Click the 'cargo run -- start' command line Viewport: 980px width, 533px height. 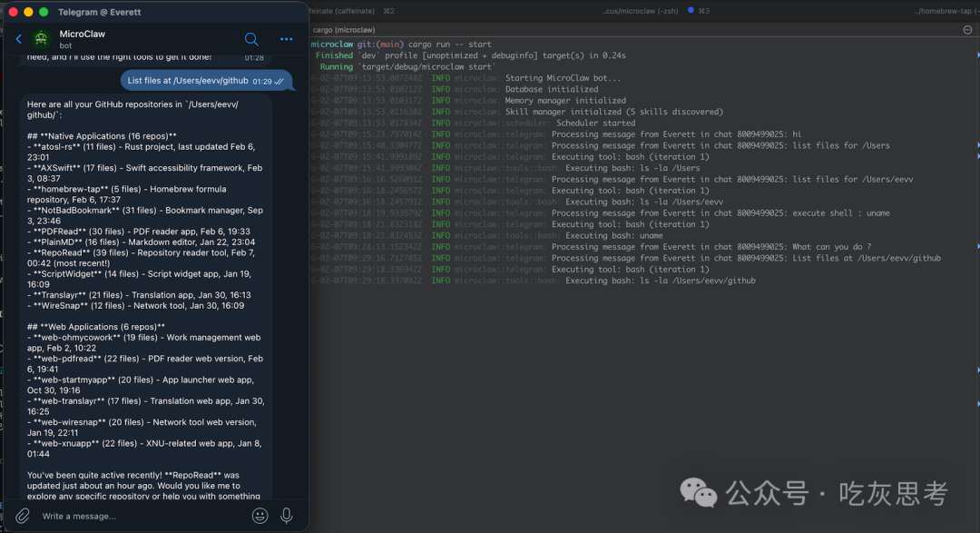(x=401, y=44)
